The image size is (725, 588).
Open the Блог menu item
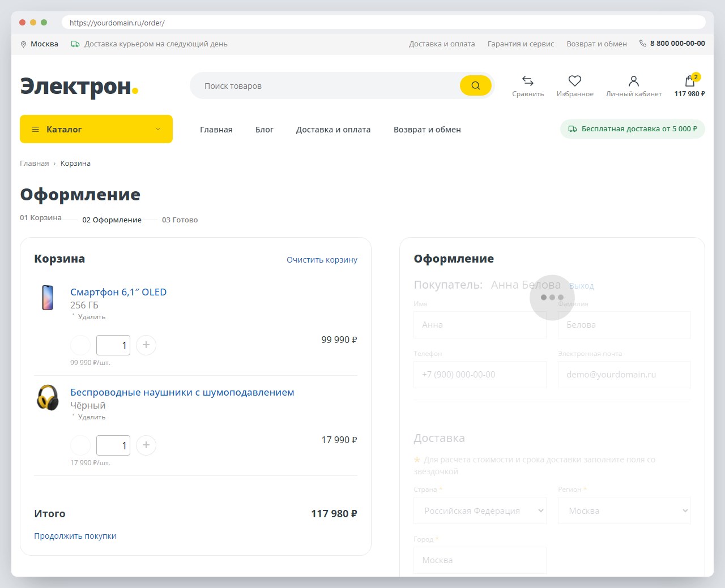click(x=265, y=130)
